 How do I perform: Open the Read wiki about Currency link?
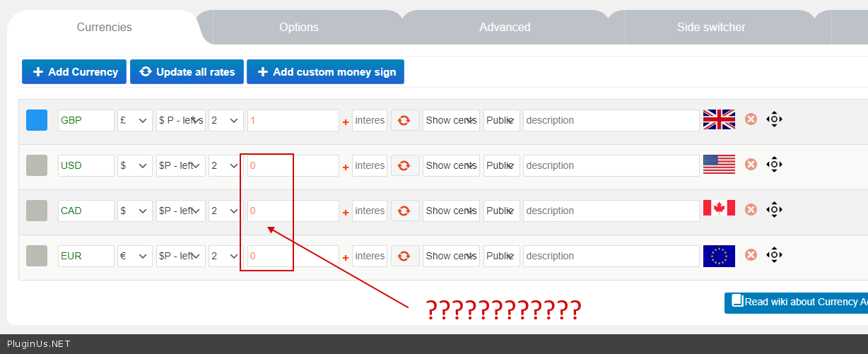pyautogui.click(x=796, y=302)
